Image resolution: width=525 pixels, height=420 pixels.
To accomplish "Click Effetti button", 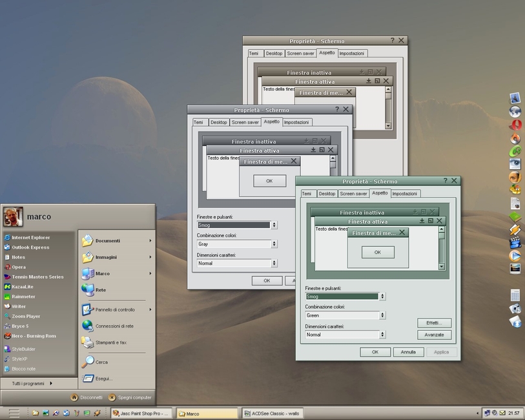I will tap(434, 323).
